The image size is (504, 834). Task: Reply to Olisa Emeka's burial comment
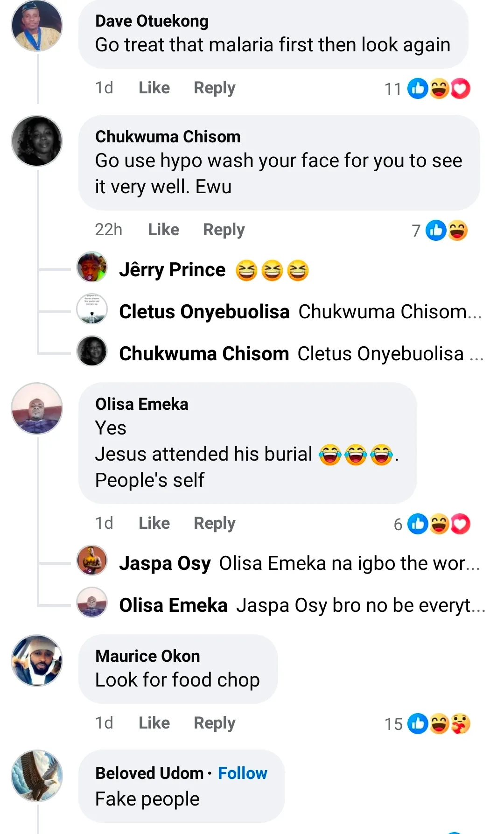pyautogui.click(x=214, y=523)
